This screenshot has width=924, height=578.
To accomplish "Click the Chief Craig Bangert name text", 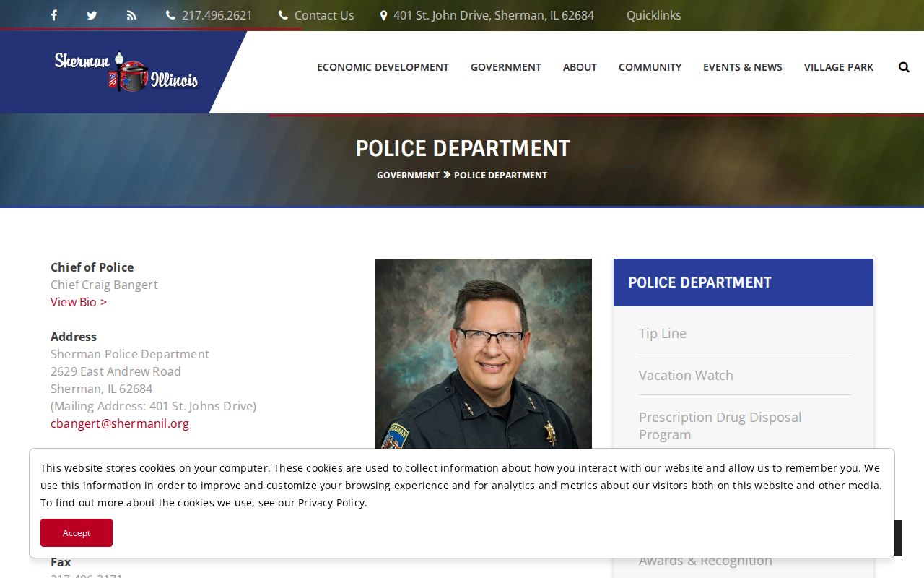I will pyautogui.click(x=104, y=285).
